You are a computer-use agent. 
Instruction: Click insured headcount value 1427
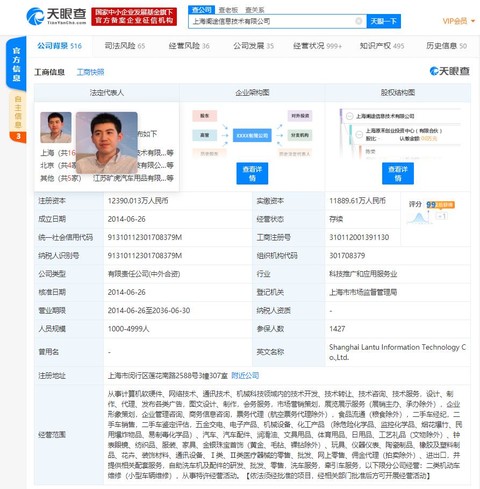click(x=337, y=329)
